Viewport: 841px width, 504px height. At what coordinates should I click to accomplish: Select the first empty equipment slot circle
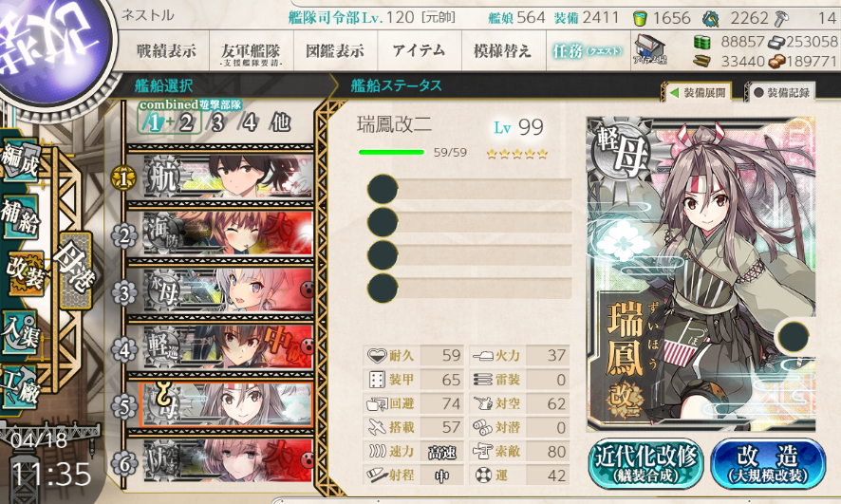coord(383,189)
